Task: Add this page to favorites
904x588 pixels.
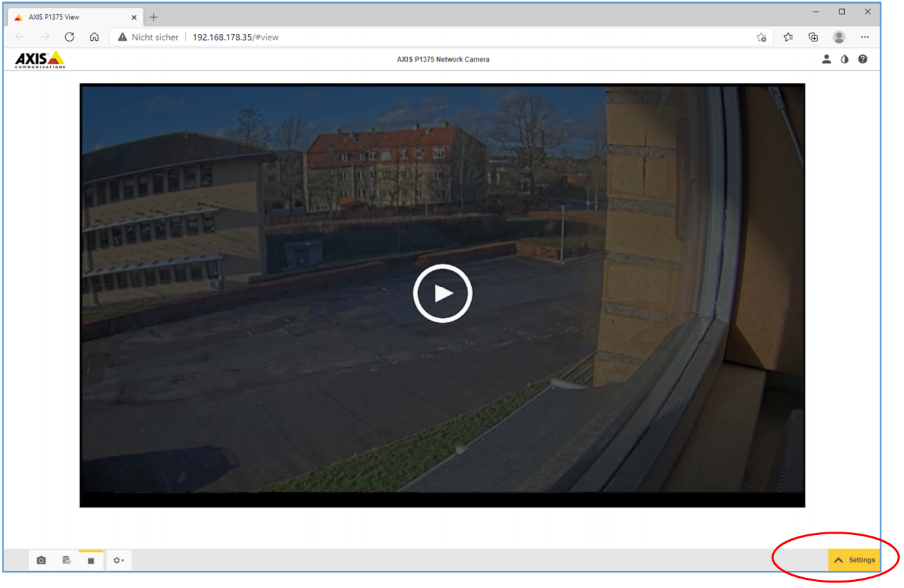Action: [761, 37]
